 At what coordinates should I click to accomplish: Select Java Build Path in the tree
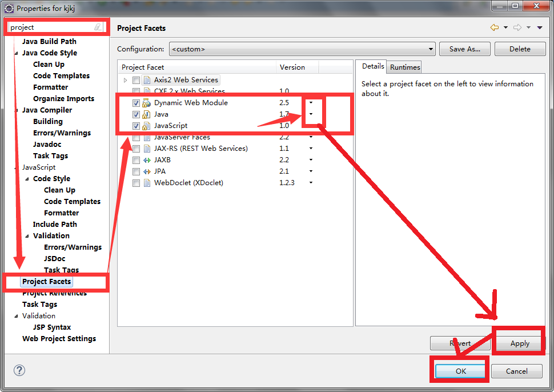49,41
